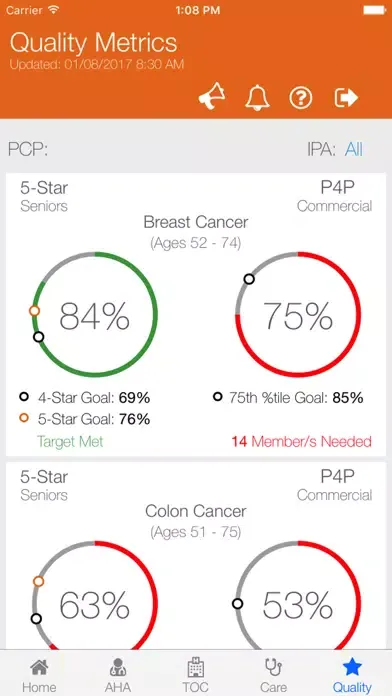Open the TOC hospital tab
This screenshot has width=392, height=696.
[x=196, y=675]
